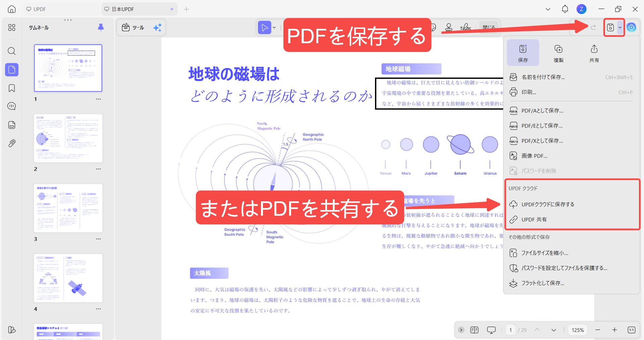The width and height of the screenshot is (644, 340).
Task: Open the ツール tools menu
Action: pyautogui.click(x=133, y=27)
